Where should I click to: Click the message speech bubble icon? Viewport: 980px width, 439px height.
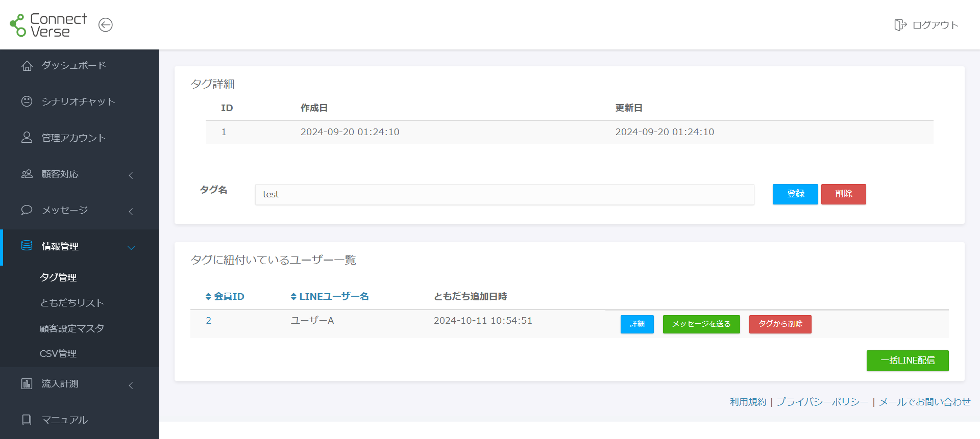[27, 210]
